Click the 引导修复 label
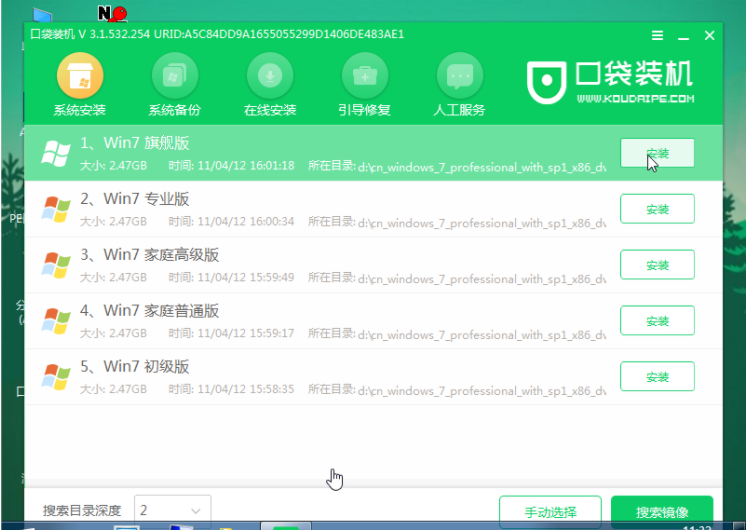Screen dimensions: 746x530 pyautogui.click(x=364, y=110)
